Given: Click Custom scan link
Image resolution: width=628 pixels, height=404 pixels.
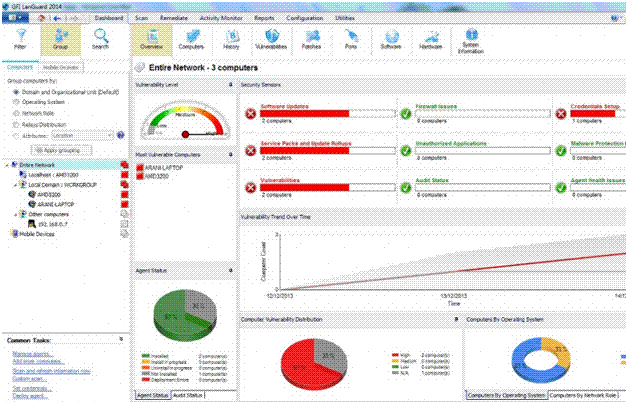Looking at the screenshot, I should [x=28, y=378].
